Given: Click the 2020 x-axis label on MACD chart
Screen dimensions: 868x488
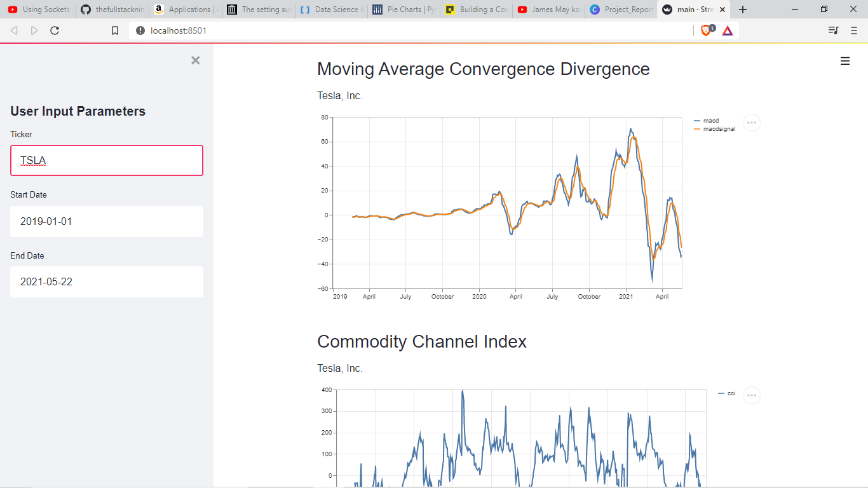Looking at the screenshot, I should coord(479,297).
